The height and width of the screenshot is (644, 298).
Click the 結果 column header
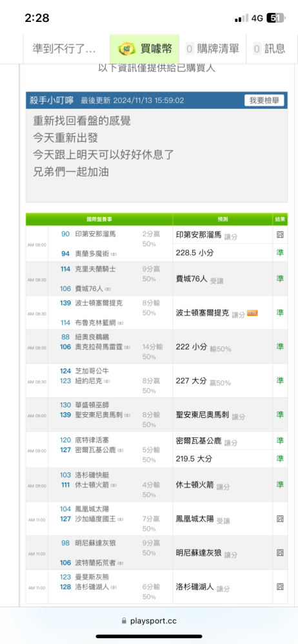pyautogui.click(x=280, y=220)
